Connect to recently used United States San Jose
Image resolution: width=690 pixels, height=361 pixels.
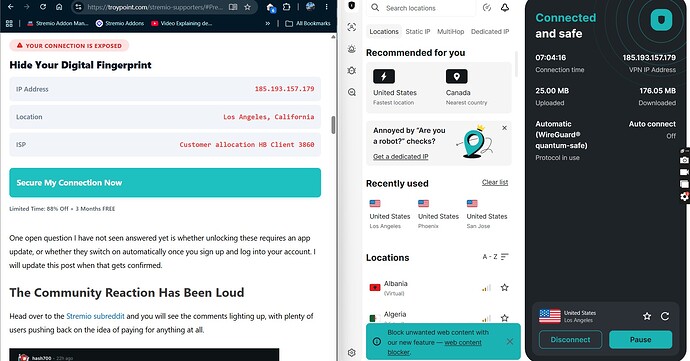pyautogui.click(x=487, y=214)
